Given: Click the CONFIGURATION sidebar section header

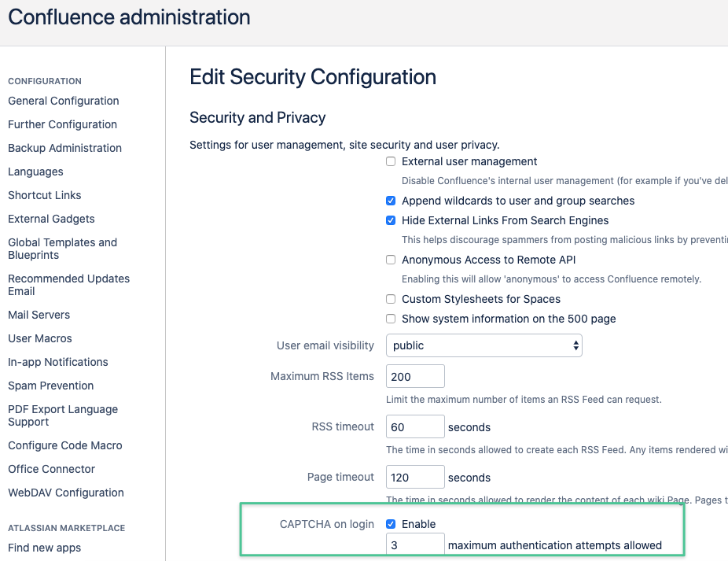Looking at the screenshot, I should coord(45,81).
